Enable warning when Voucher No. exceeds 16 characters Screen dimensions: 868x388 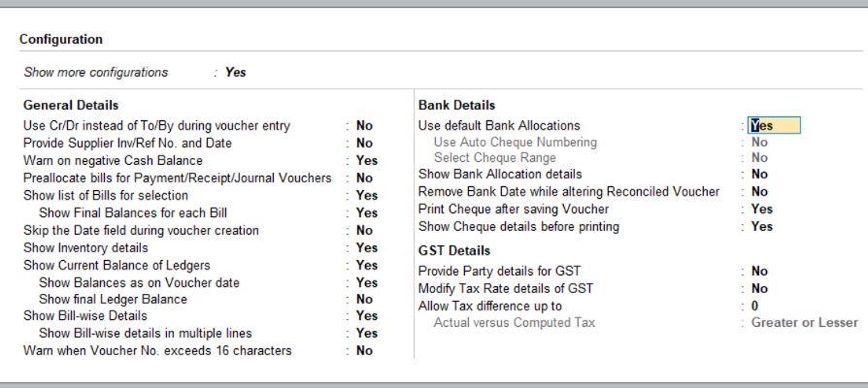tap(364, 351)
